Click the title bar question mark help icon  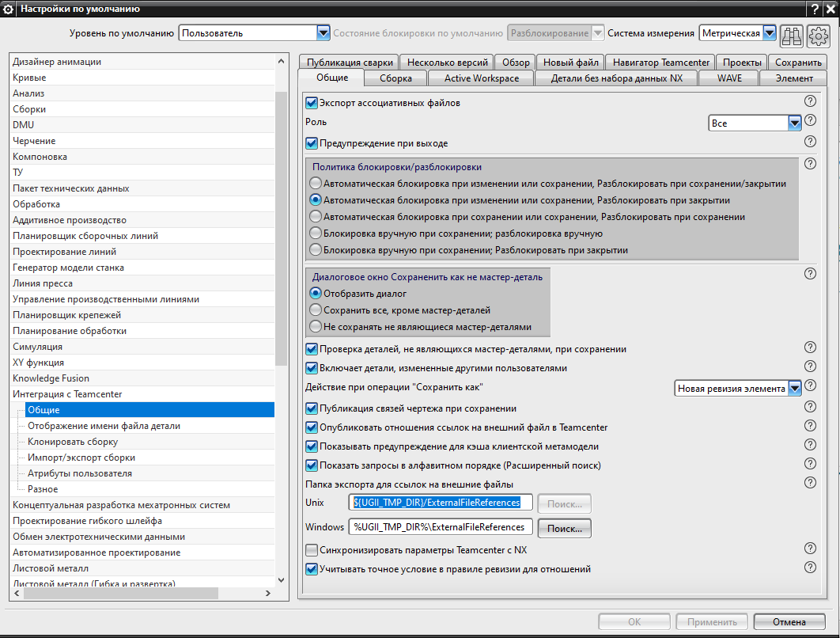tap(814, 9)
